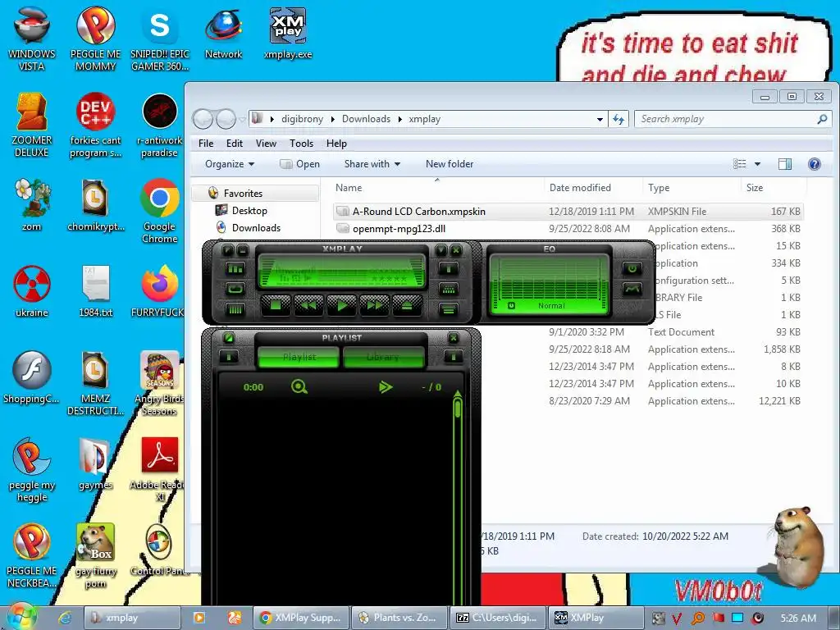Click the Explorer help question mark icon
The width and height of the screenshot is (840, 630).
click(x=815, y=164)
